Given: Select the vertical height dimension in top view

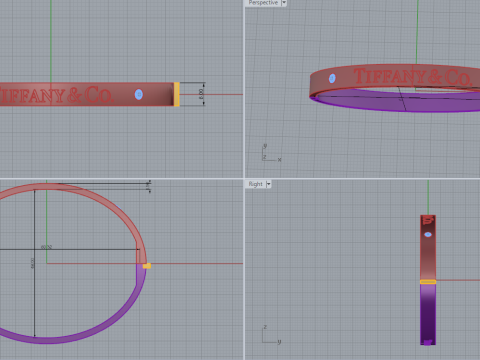Looking at the screenshot, I should pyautogui.click(x=34, y=263).
